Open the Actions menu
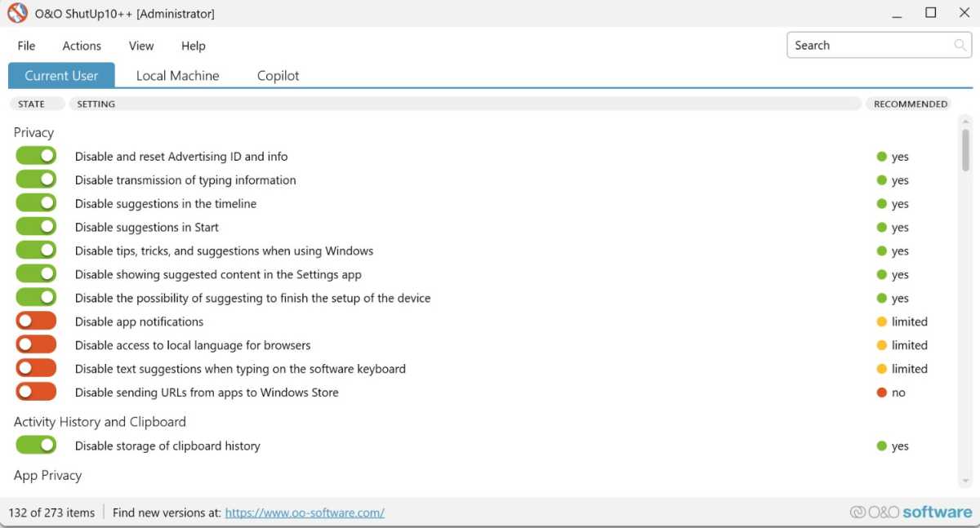This screenshot has width=980, height=528. click(x=82, y=47)
